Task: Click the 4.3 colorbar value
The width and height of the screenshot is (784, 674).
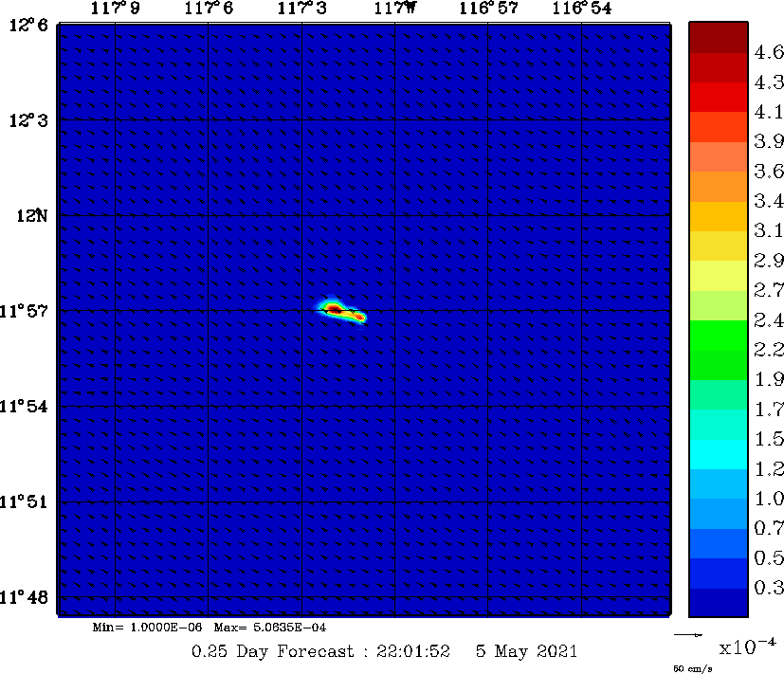Action: pos(769,82)
